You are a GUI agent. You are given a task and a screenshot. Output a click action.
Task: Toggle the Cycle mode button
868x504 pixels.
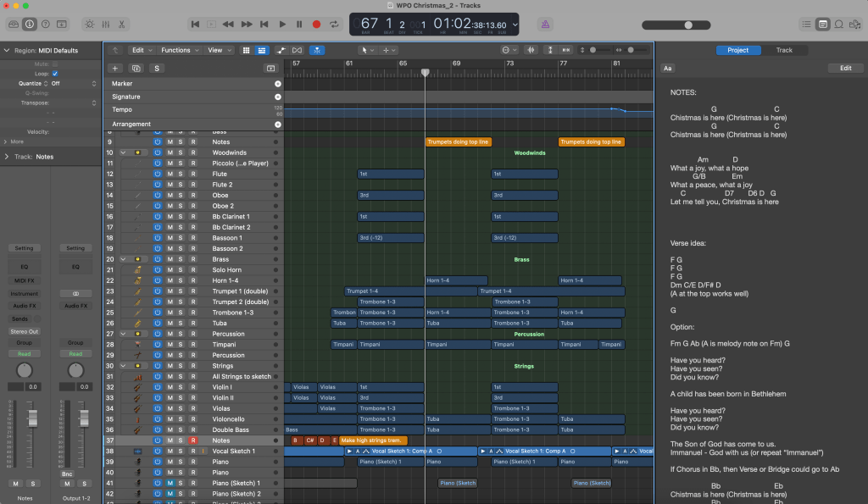pos(334,25)
